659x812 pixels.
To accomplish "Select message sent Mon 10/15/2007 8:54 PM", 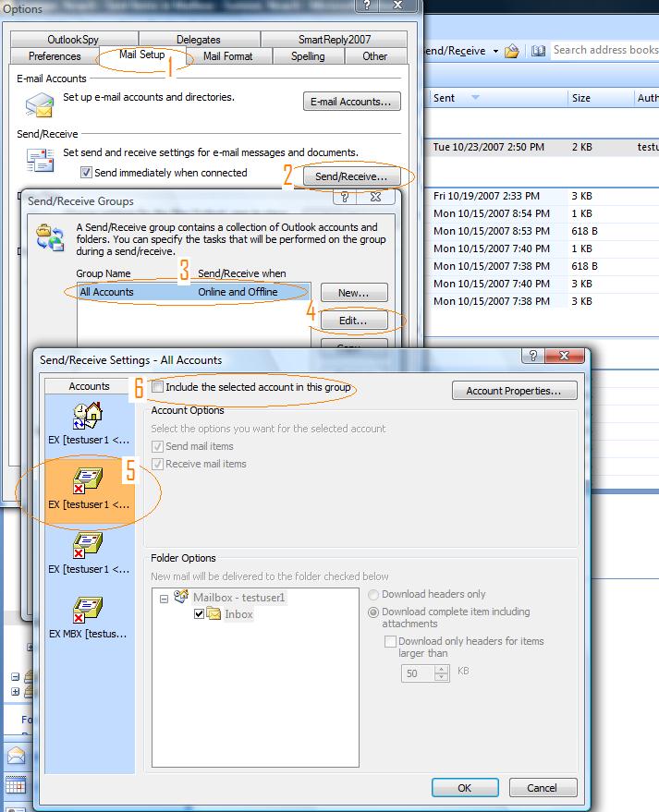I will [x=542, y=213].
